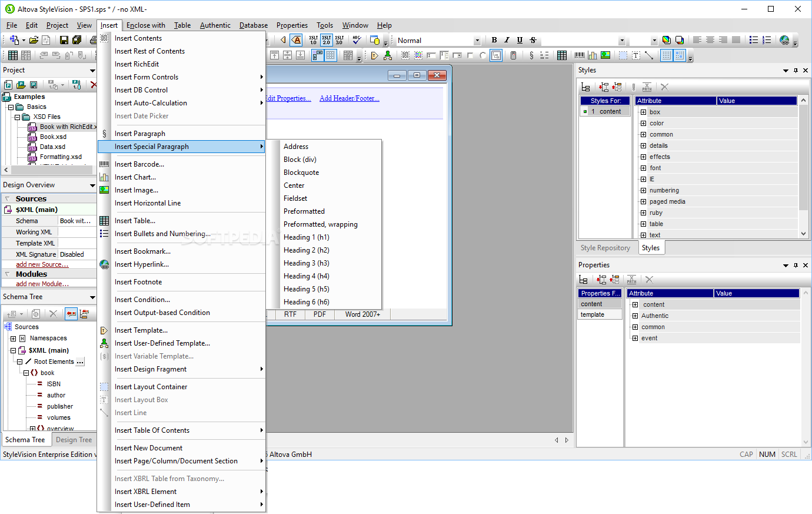The height and width of the screenshot is (514, 812).
Task: Expand the event property group
Action: (x=635, y=338)
